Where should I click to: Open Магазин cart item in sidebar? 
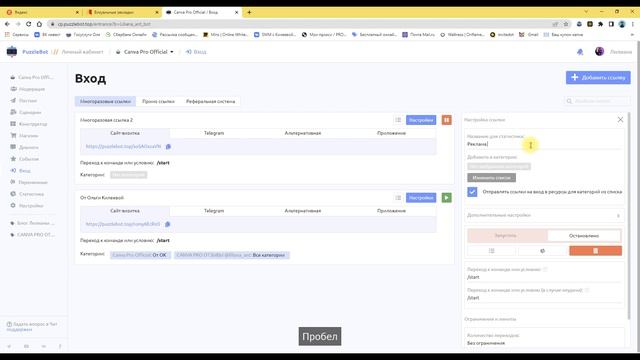click(28, 136)
